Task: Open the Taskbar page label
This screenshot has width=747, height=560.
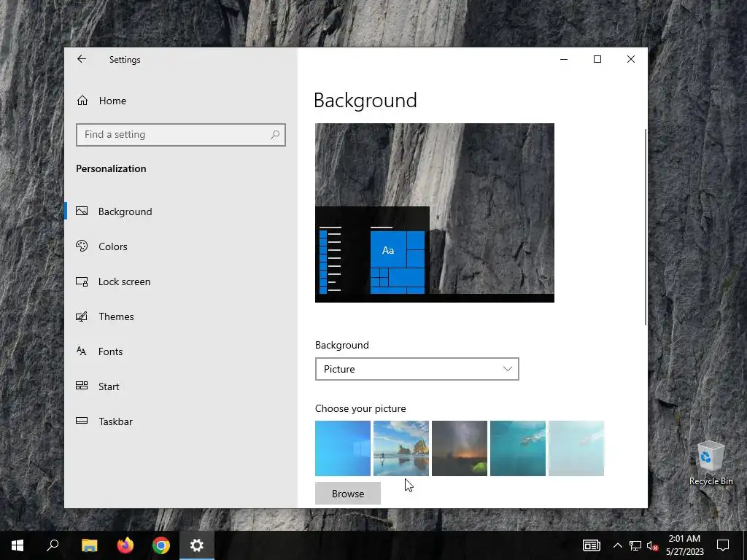Action: pos(116,421)
